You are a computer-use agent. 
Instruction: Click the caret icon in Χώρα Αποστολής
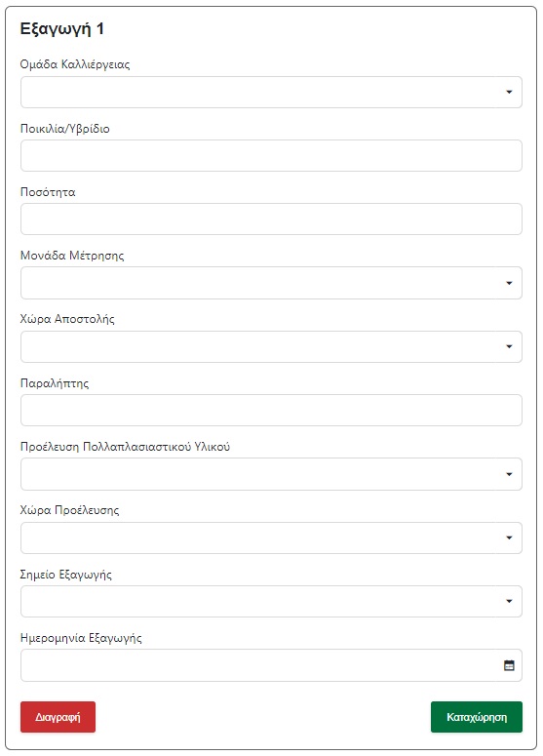(x=509, y=346)
